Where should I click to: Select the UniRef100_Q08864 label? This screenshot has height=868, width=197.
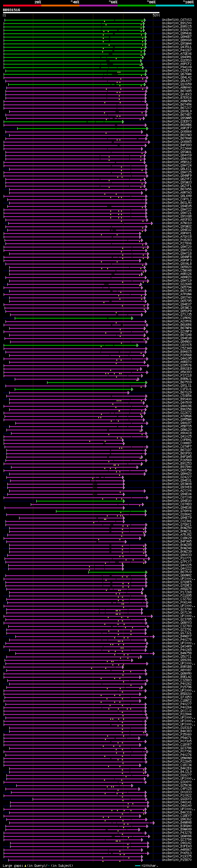(177, 132)
